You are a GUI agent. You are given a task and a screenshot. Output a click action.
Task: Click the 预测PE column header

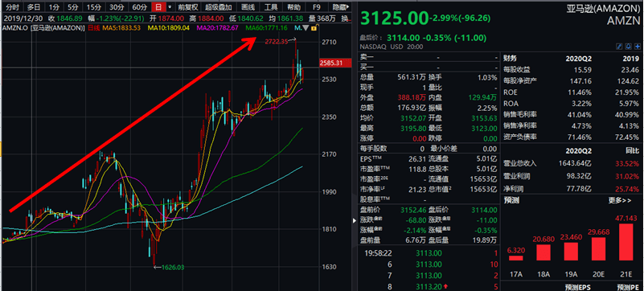(x=628, y=287)
